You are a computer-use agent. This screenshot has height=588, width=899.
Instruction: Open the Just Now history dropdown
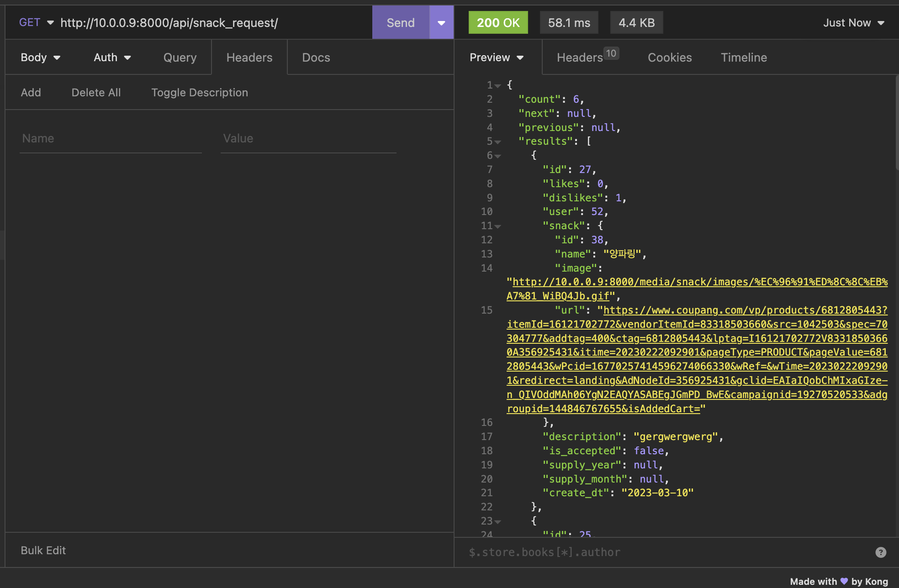853,23
